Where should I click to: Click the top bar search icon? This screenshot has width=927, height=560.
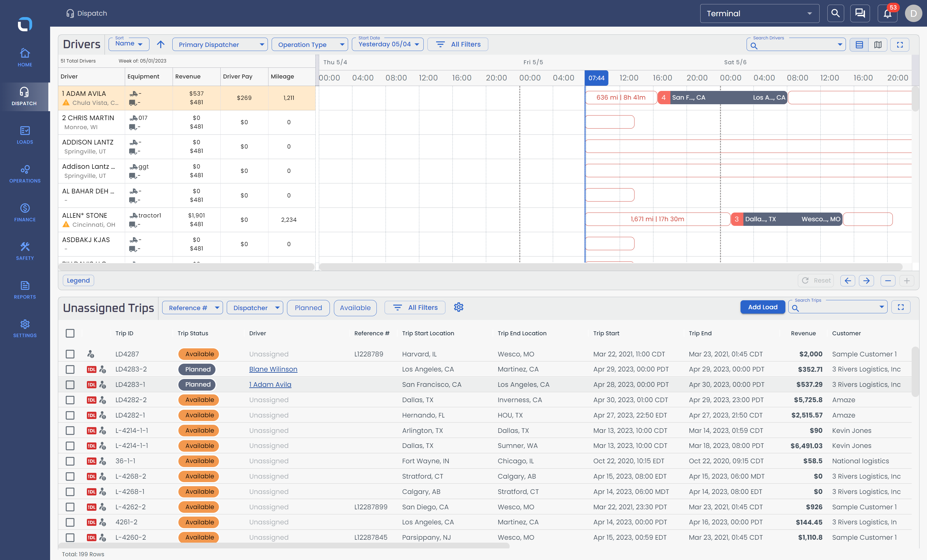[x=835, y=14]
